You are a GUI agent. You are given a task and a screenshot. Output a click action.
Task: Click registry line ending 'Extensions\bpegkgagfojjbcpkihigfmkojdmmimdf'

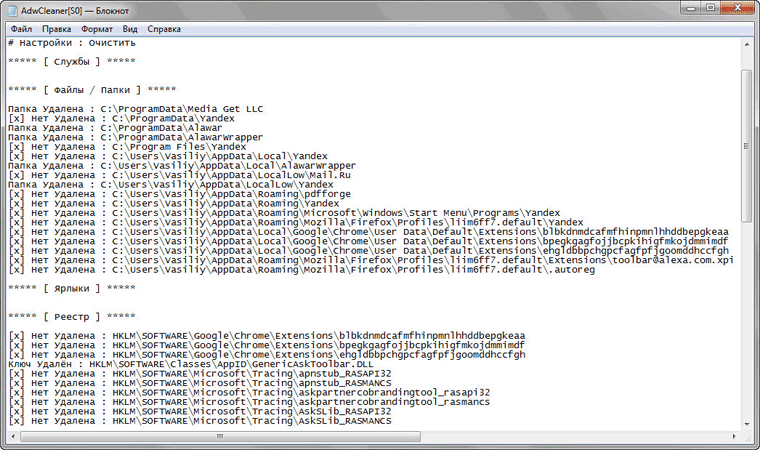coord(267,345)
